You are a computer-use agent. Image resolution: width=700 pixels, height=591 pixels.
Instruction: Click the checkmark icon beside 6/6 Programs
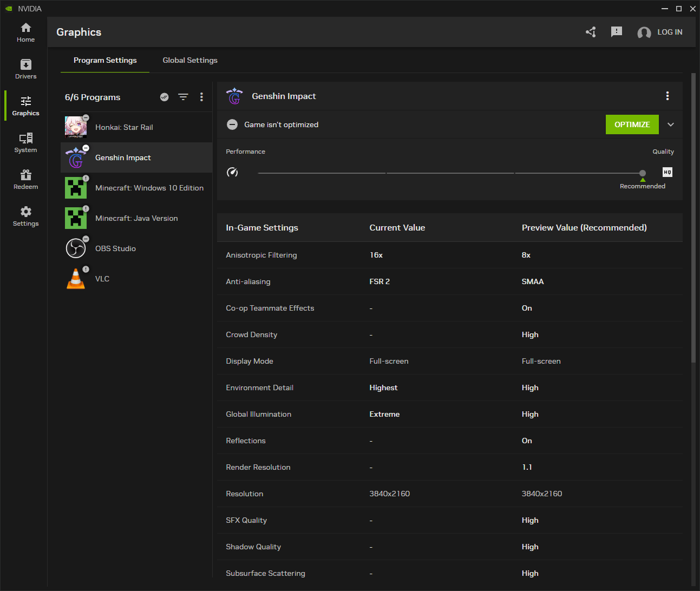point(165,97)
